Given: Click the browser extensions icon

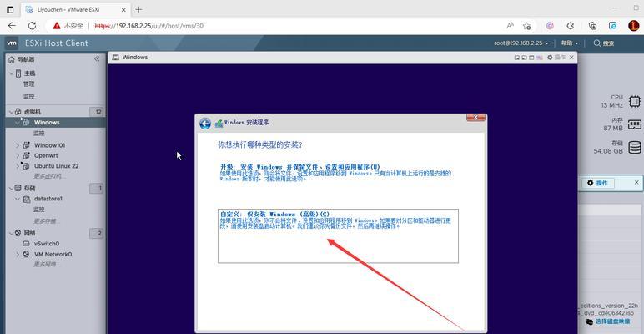Looking at the screenshot, I should [570, 26].
